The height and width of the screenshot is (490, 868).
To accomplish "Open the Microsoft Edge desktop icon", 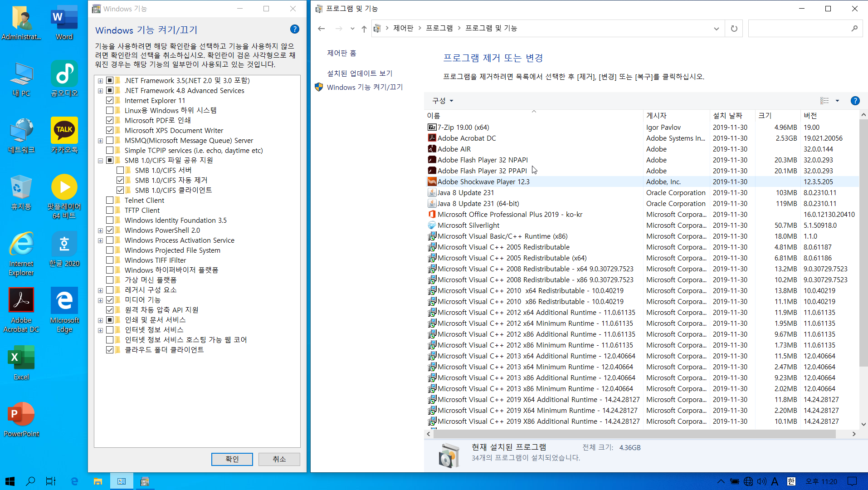I will tap(64, 310).
